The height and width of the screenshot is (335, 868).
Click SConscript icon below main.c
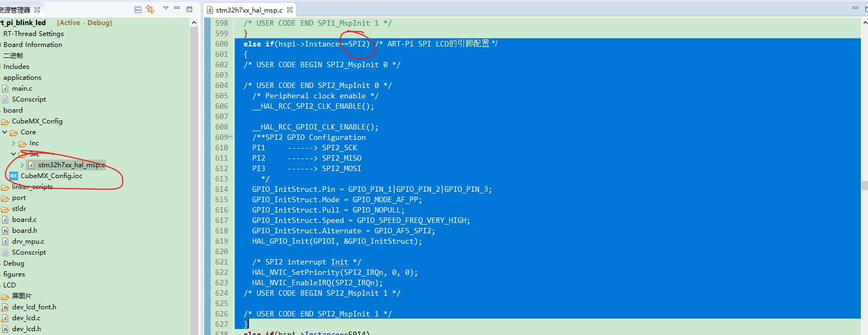pyautogui.click(x=5, y=99)
